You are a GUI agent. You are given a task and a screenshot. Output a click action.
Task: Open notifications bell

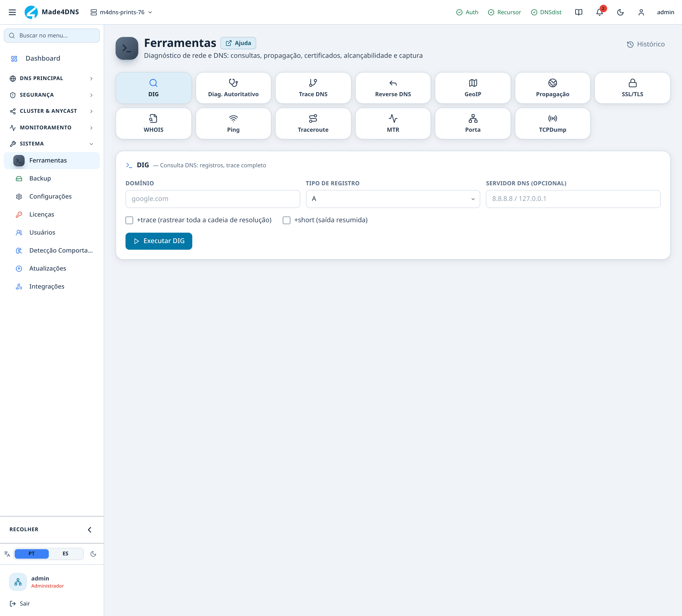[599, 12]
